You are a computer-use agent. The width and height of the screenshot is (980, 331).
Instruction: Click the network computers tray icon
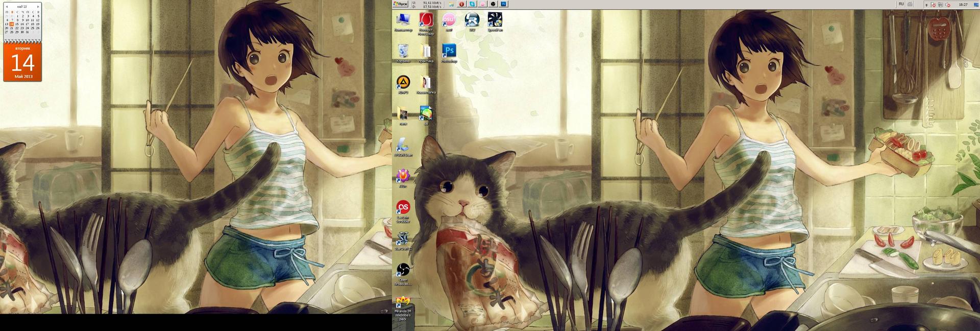(x=941, y=5)
